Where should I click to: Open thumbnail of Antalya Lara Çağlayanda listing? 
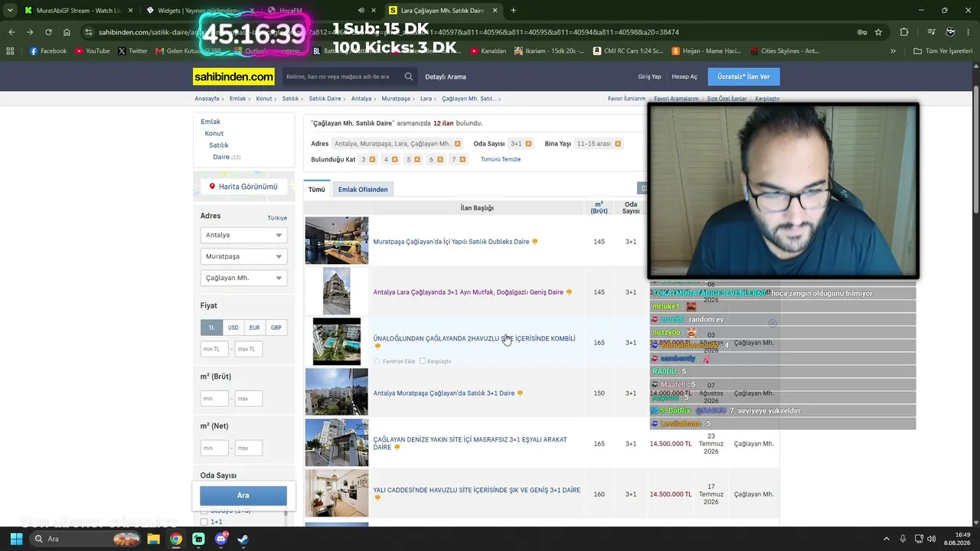pyautogui.click(x=337, y=291)
